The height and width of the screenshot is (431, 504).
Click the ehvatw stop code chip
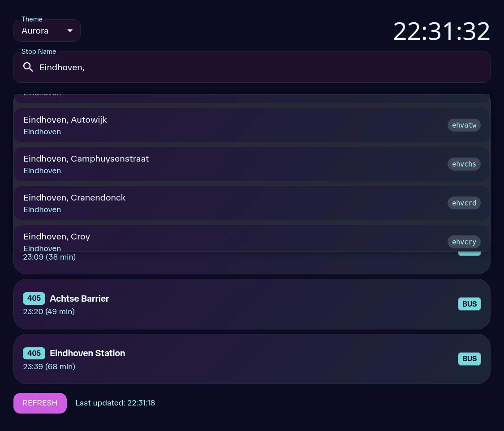coord(464,125)
